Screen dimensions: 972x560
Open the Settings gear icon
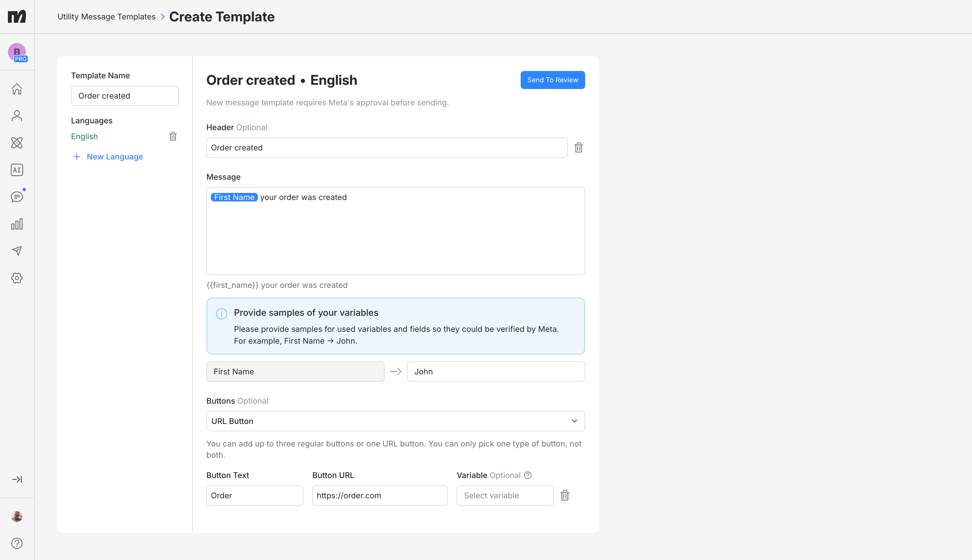[x=17, y=278]
